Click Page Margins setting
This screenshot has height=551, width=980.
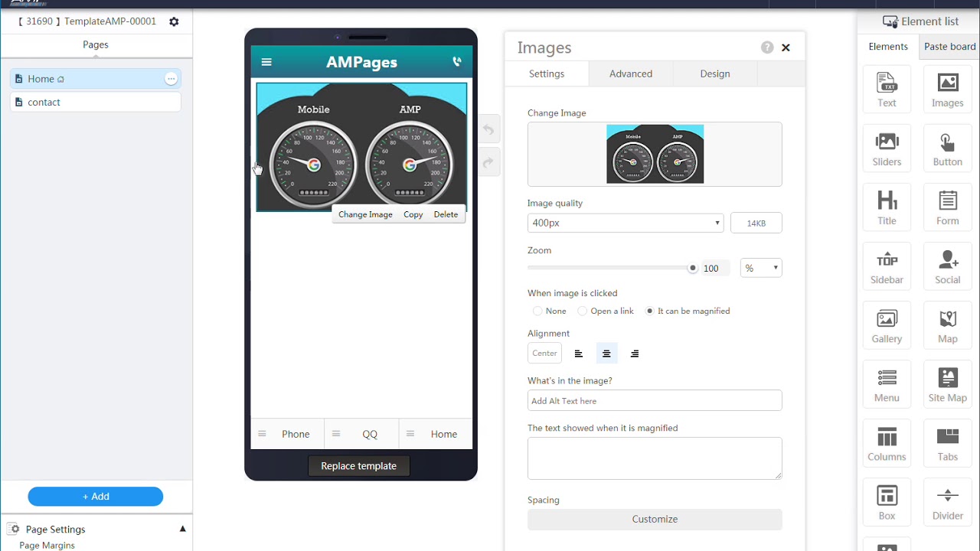click(47, 546)
